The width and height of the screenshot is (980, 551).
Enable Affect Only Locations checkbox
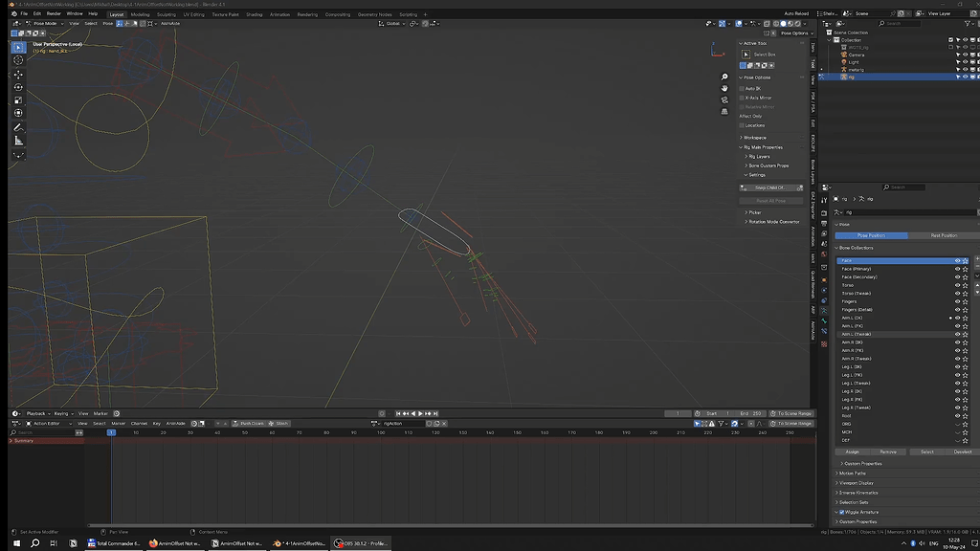[743, 125]
